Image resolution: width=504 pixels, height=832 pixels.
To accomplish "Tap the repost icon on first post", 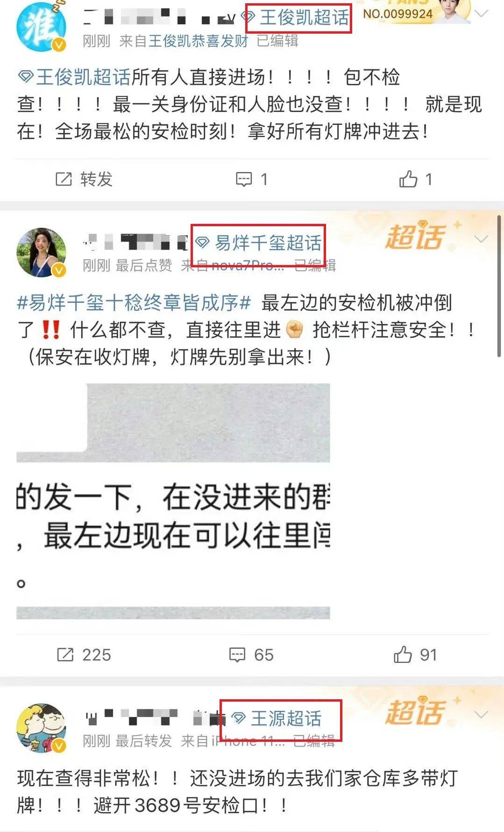I will [64, 179].
